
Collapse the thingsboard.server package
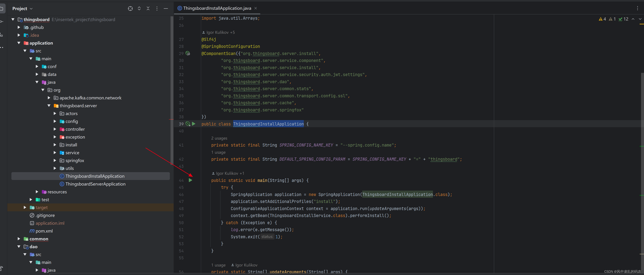point(49,105)
